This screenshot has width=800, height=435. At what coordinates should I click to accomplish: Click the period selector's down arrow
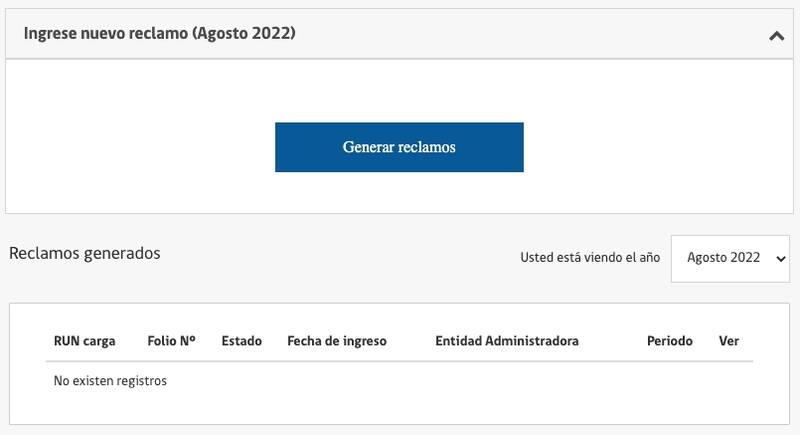780,258
